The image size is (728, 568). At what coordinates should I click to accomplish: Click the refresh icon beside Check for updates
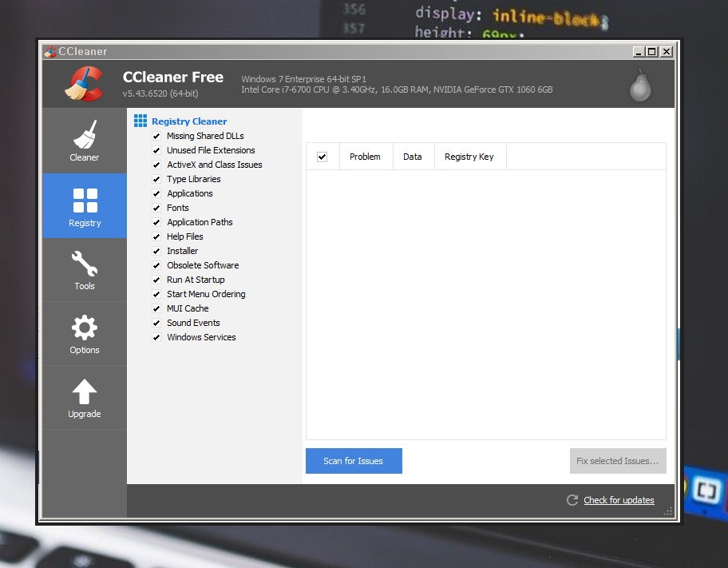point(572,499)
